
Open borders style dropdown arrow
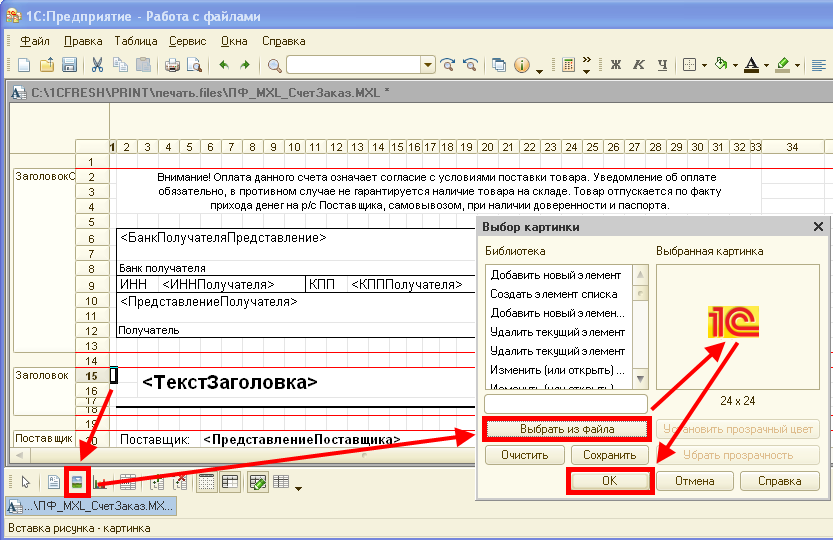pyautogui.click(x=704, y=65)
